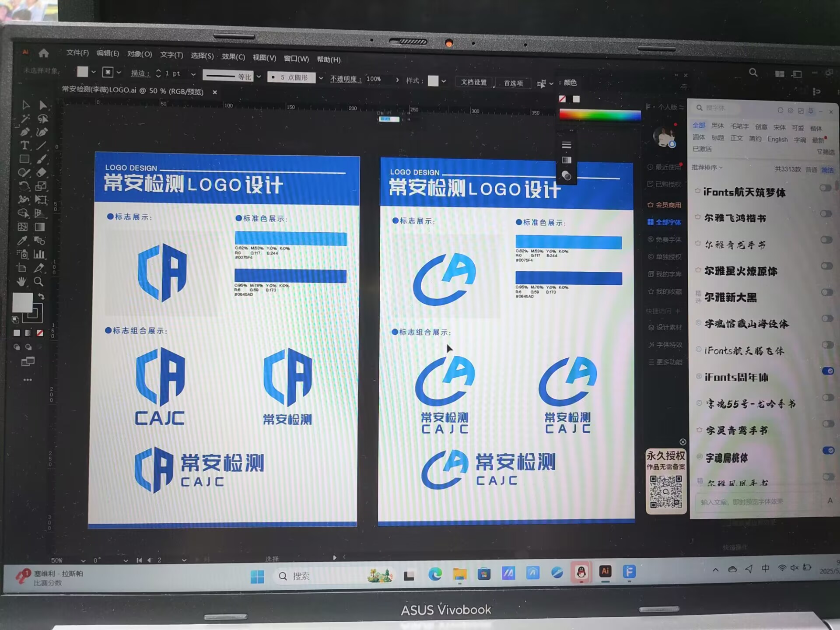Click the 文档设置 button
The width and height of the screenshot is (840, 630).
(474, 82)
